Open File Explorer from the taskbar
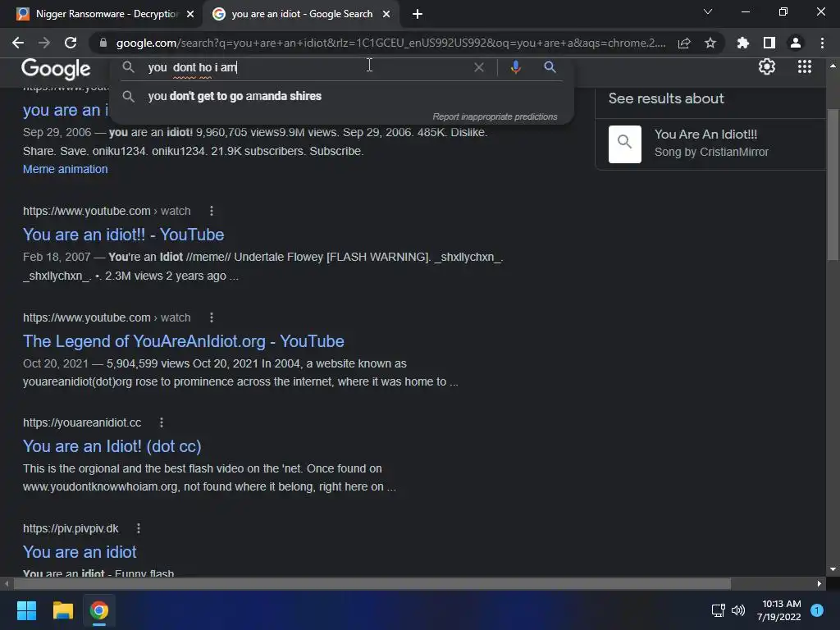 pos(62,610)
